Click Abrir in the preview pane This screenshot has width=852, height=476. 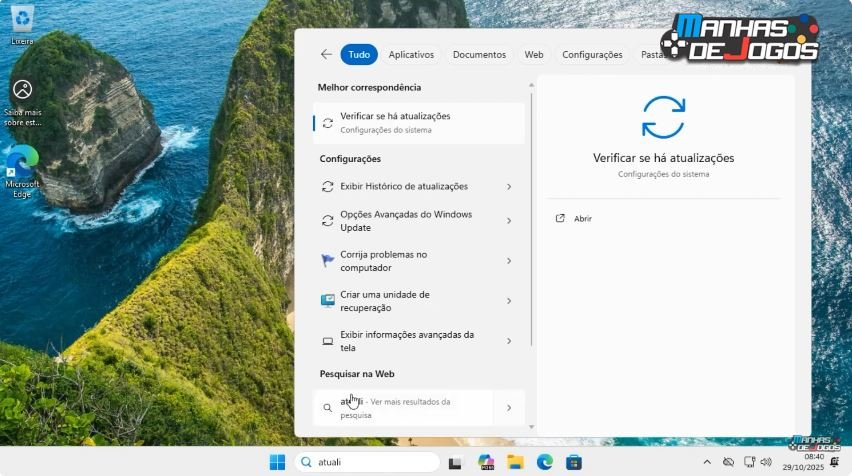pos(582,218)
